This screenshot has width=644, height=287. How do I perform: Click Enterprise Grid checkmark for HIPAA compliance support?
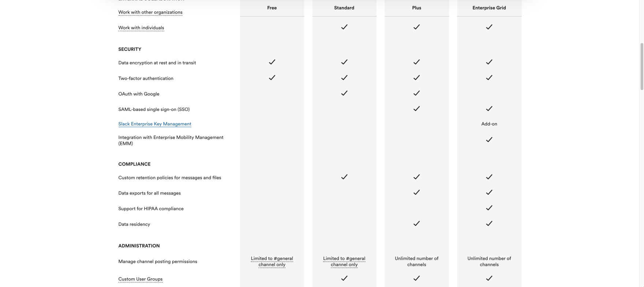point(489,208)
